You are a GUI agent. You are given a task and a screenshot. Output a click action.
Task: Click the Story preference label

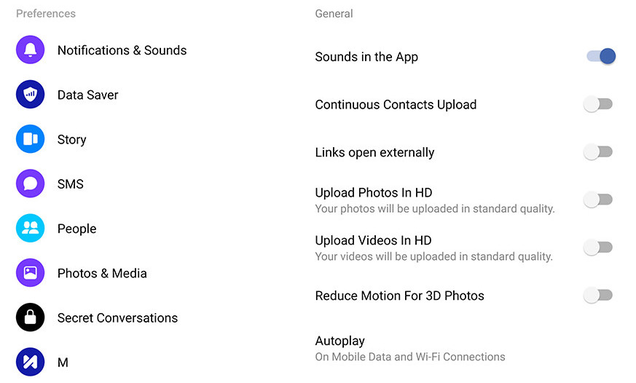[x=72, y=140]
